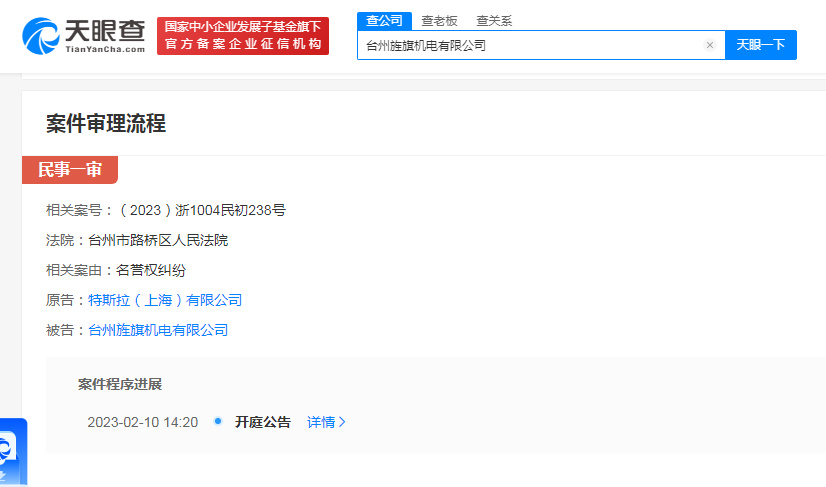Screen dimensions: 826x487
Task: Click the timestamp 2023-02-10 14:20
Action: tap(143, 422)
